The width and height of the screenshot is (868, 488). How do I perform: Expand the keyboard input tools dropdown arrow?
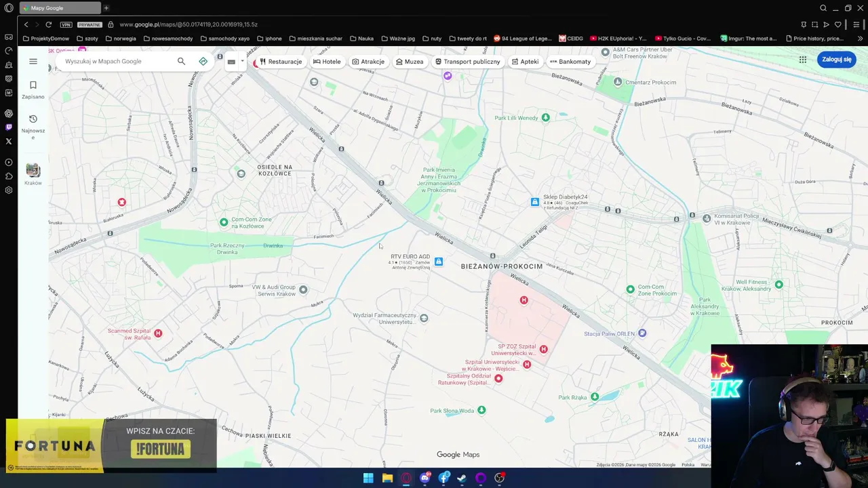click(242, 61)
